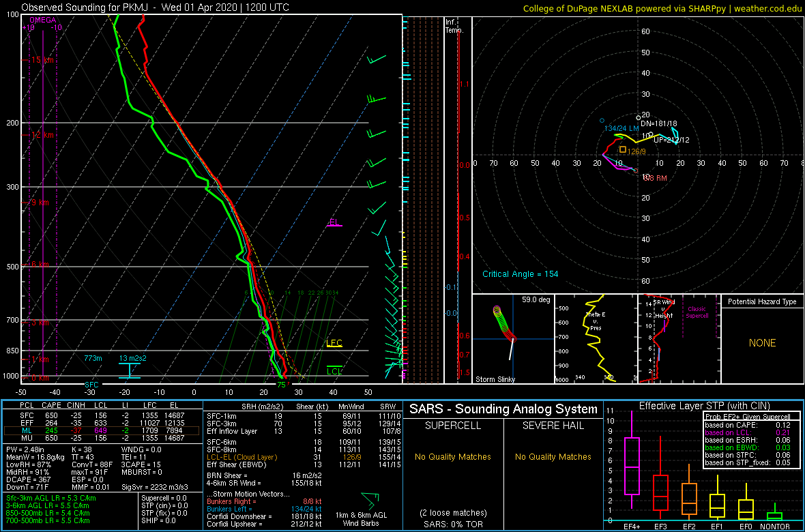This screenshot has height=532, width=805.
Task: Open the weather.cod.edu NEXLAB credit text
Action: tap(662, 8)
